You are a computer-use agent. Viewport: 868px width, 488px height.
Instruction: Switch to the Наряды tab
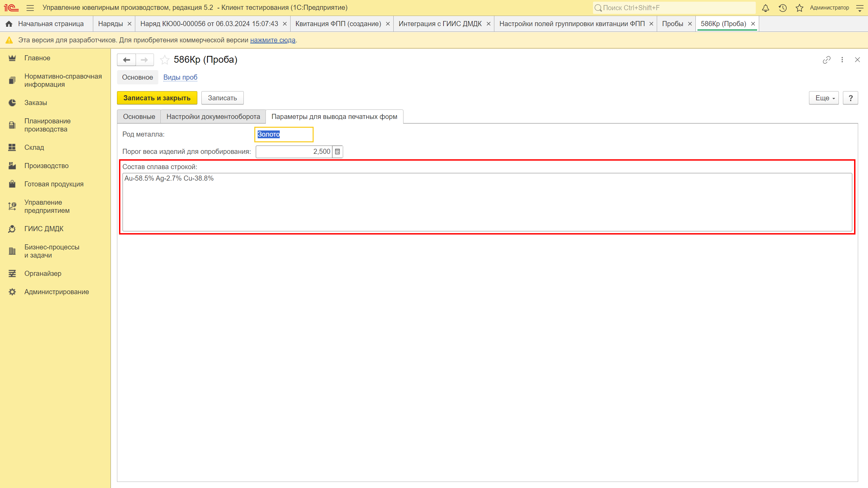pyautogui.click(x=111, y=24)
